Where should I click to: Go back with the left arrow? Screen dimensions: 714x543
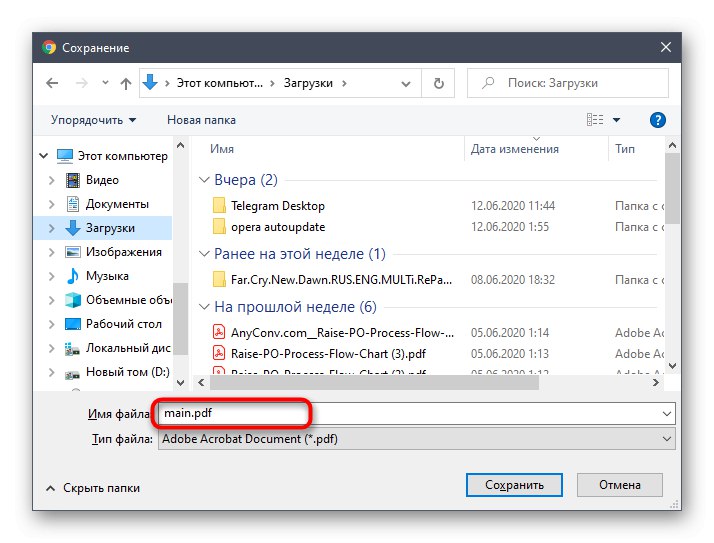point(52,83)
